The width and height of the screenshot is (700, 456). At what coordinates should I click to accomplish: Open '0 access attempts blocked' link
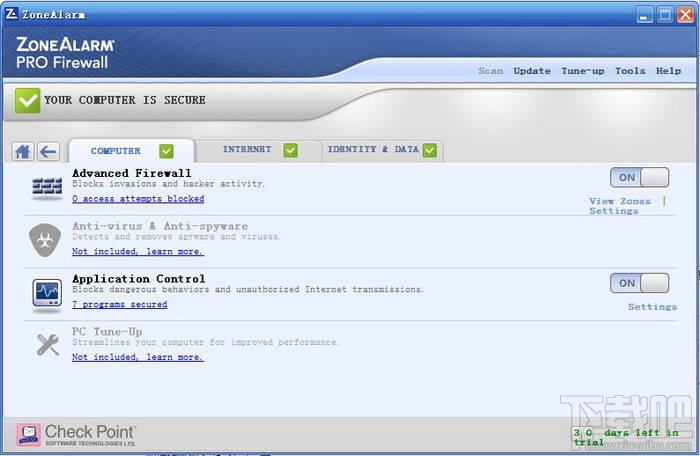(x=138, y=199)
